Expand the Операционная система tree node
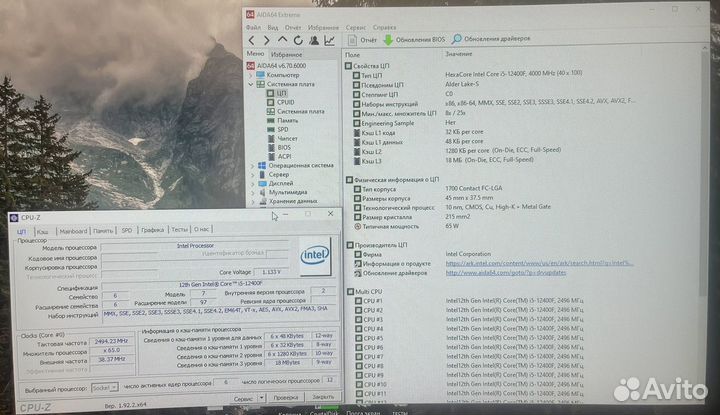Screen dimensions: 720x415 252,166
